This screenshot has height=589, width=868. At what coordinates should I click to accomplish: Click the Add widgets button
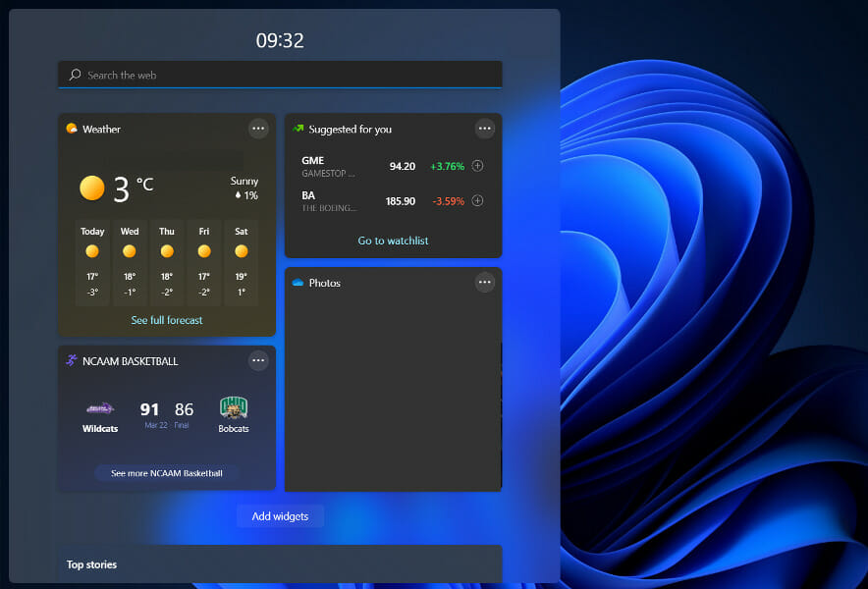pos(280,515)
